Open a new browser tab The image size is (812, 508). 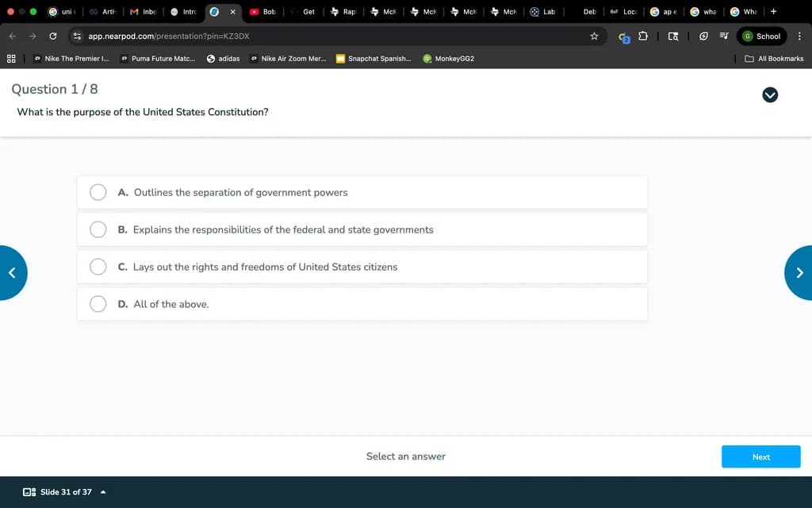(774, 11)
